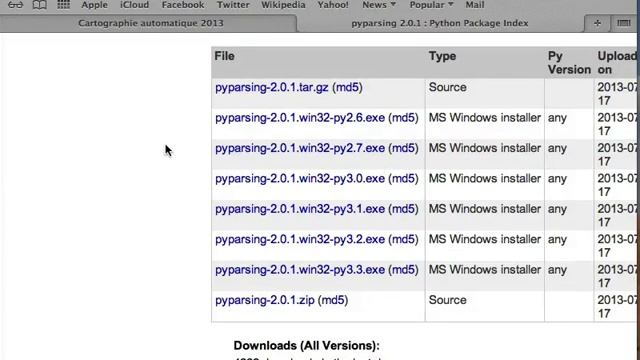Open md5 link for win32-py3.2.exe
This screenshot has height=360, width=640.
[x=403, y=240]
